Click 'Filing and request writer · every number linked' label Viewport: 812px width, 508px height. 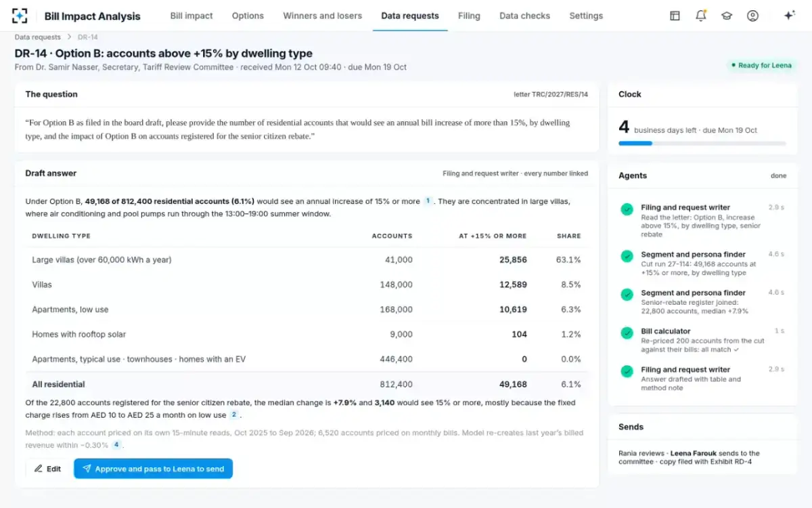pyautogui.click(x=515, y=173)
